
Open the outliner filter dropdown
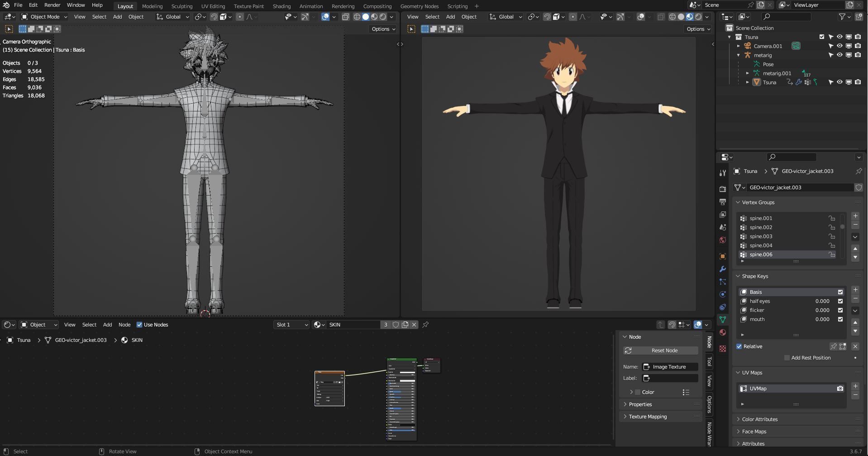[x=844, y=17]
